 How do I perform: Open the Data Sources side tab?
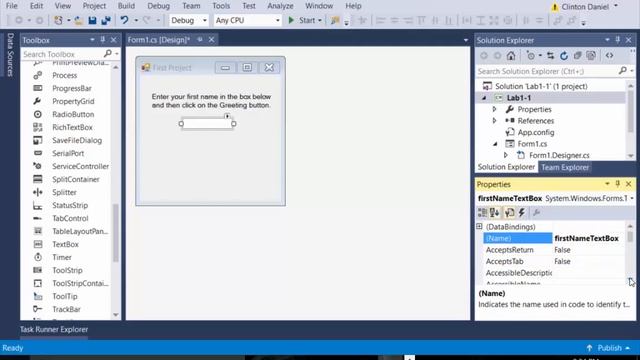tap(10, 55)
